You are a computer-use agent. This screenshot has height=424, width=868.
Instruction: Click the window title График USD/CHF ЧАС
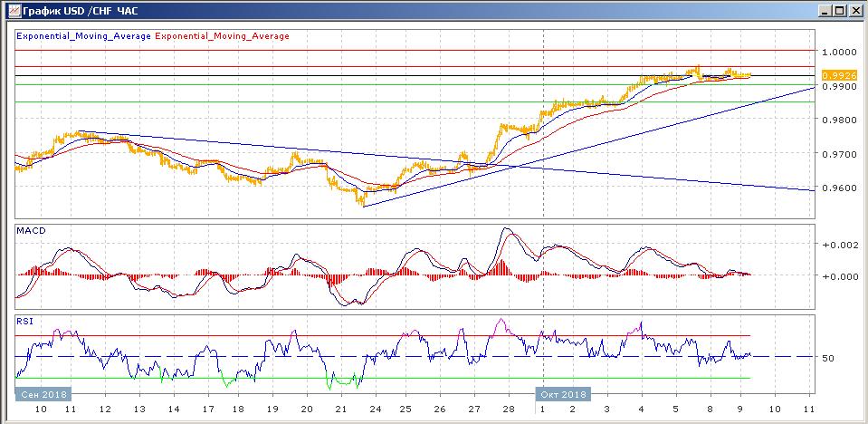[80, 11]
